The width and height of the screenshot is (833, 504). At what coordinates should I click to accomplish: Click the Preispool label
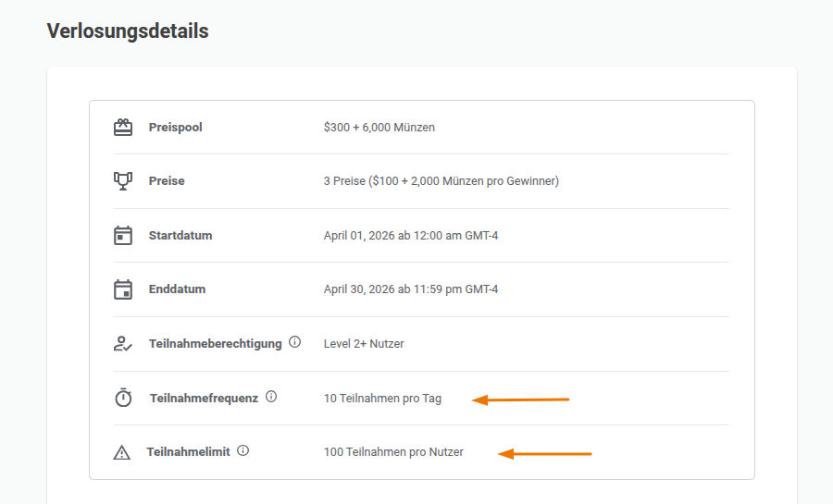coord(175,128)
